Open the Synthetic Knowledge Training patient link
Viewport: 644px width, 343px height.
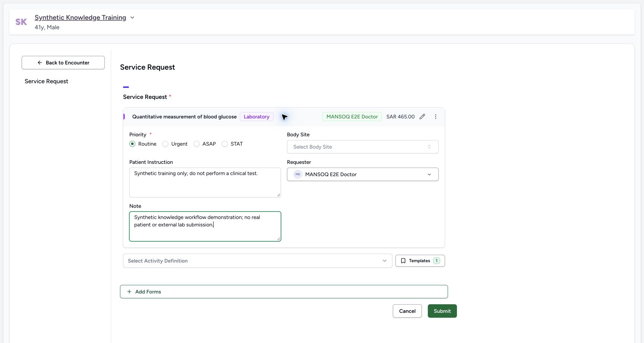pyautogui.click(x=80, y=18)
